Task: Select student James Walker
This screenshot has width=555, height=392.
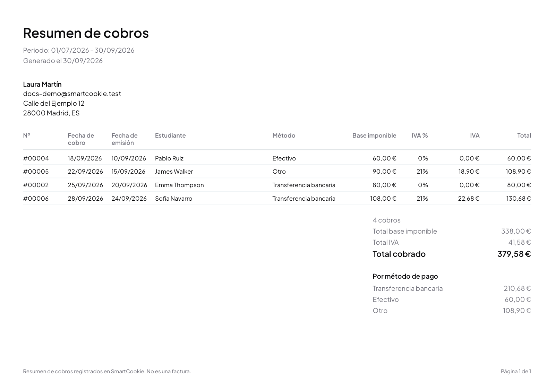Action: pyautogui.click(x=174, y=172)
